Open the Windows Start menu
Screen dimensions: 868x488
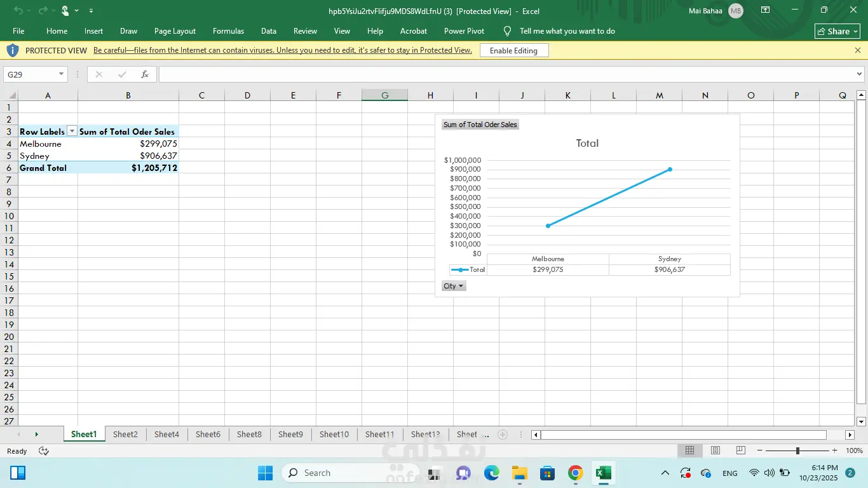(265, 473)
